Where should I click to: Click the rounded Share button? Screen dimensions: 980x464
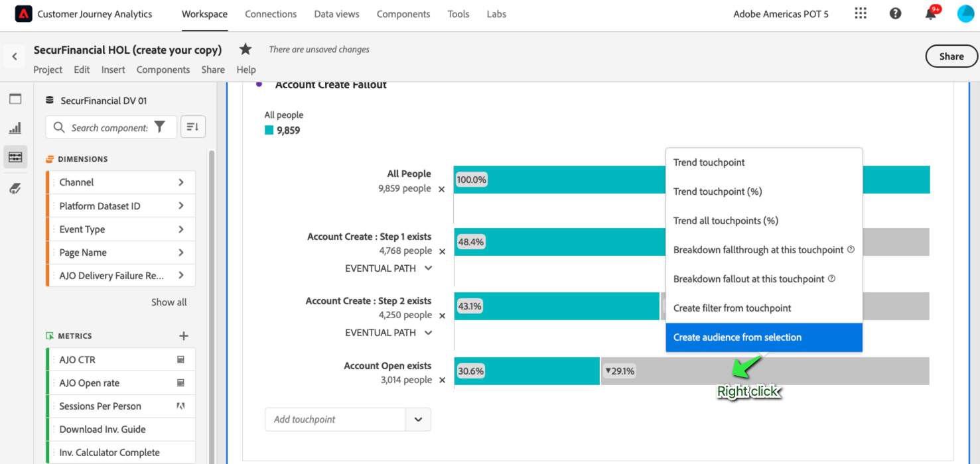(951, 56)
